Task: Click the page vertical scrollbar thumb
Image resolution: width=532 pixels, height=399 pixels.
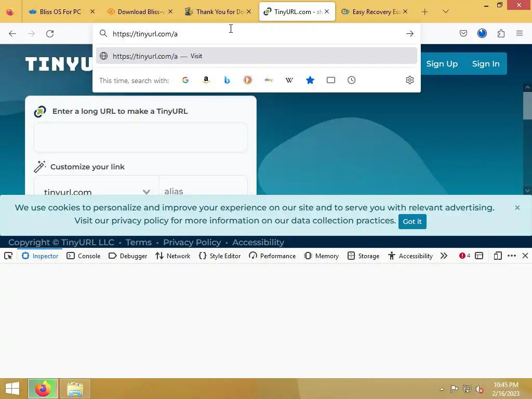Action: click(x=528, y=105)
